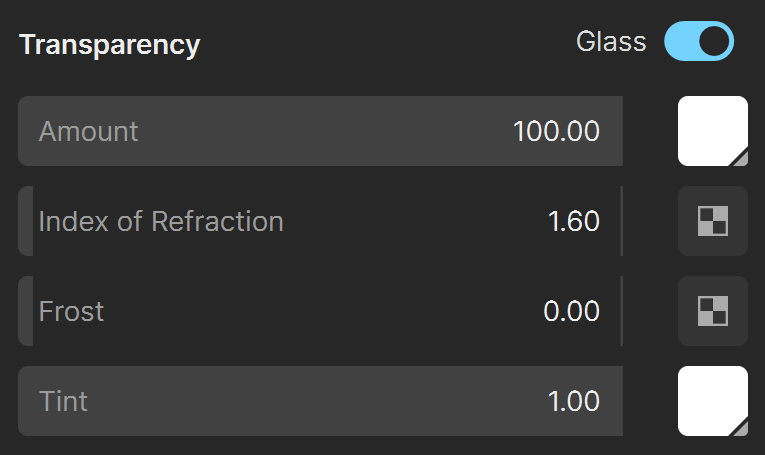Click the Tint slider bar

point(321,401)
